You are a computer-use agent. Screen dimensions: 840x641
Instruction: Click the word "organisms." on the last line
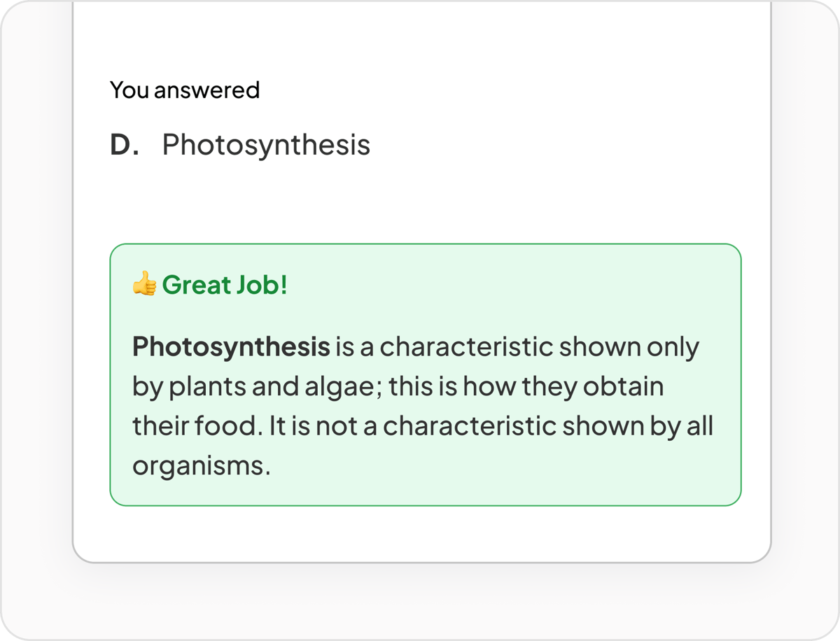pos(201,467)
